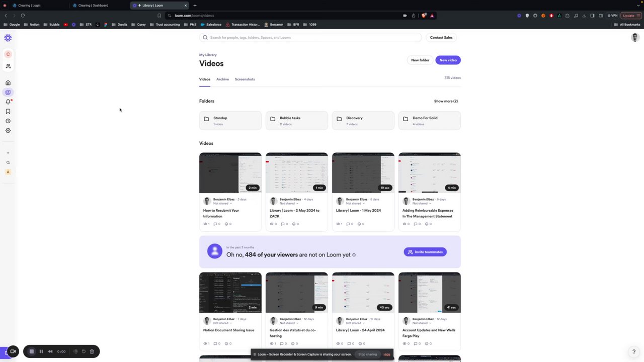Open the 19 sec Library | Loom - 1 May 2024 thumbnail
The image size is (644, 362).
[x=363, y=173]
